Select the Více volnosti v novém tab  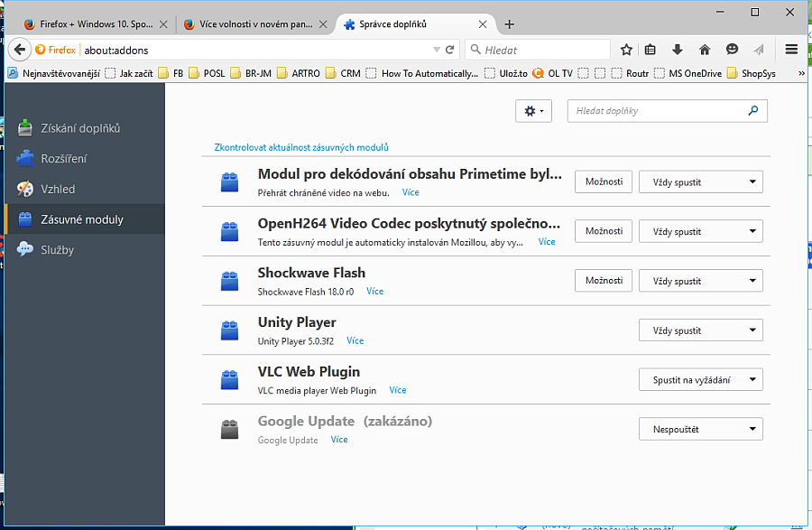point(255,24)
